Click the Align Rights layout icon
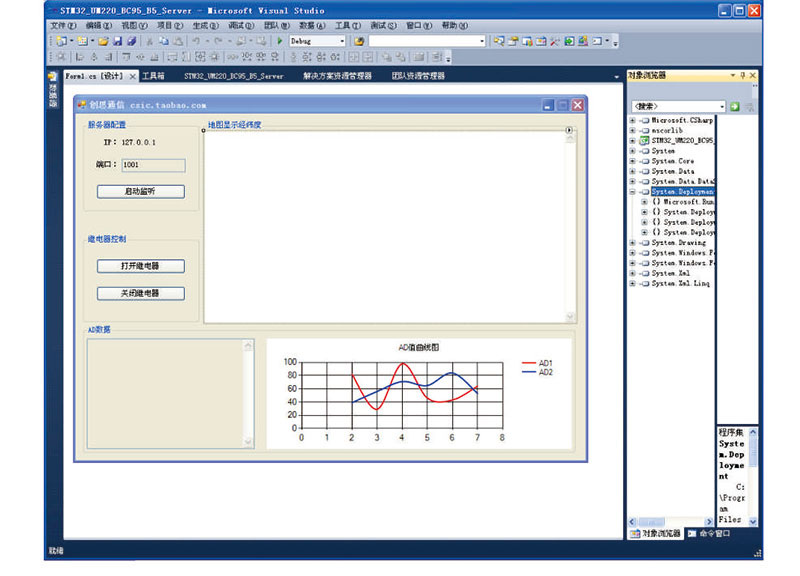Image resolution: width=800 pixels, height=576 pixels. tap(108, 57)
